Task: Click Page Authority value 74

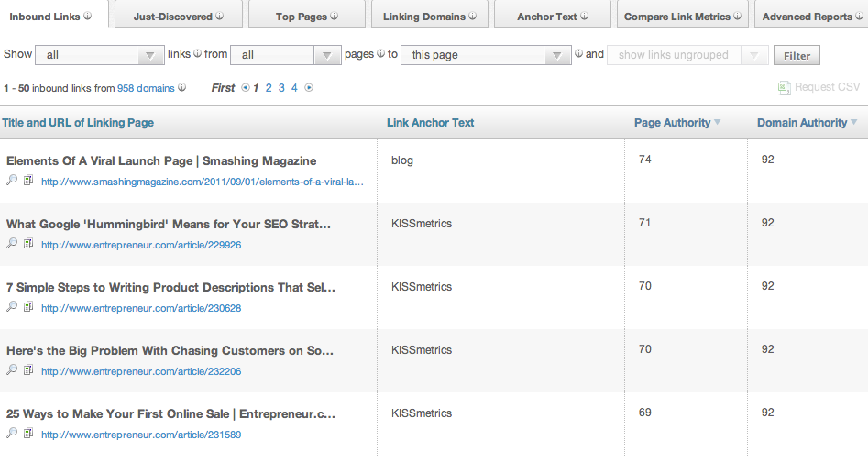Action: pos(644,159)
